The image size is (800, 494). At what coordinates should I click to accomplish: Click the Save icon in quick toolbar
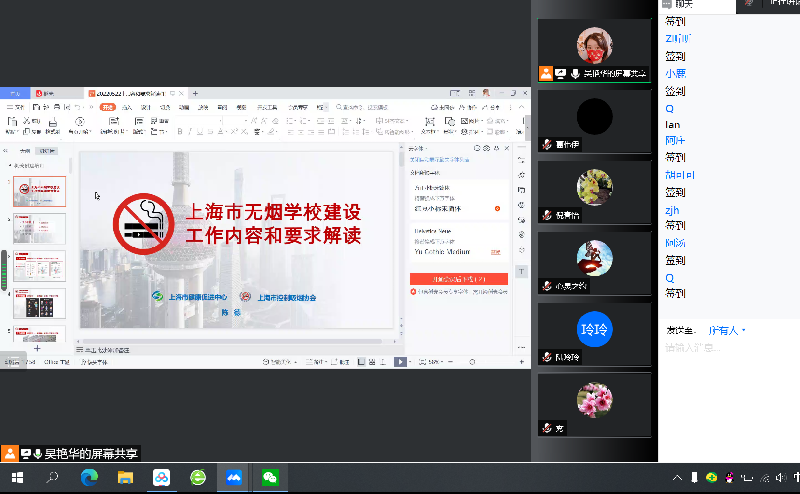[x=36, y=107]
